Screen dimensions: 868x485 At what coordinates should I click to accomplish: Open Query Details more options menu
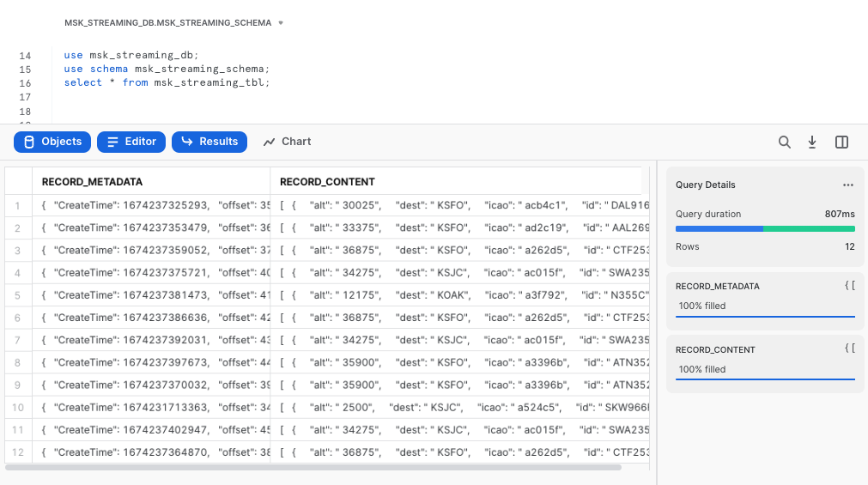847,185
